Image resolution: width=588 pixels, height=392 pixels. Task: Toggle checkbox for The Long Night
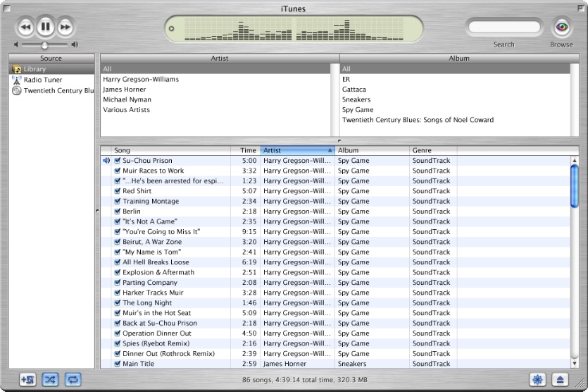point(118,303)
